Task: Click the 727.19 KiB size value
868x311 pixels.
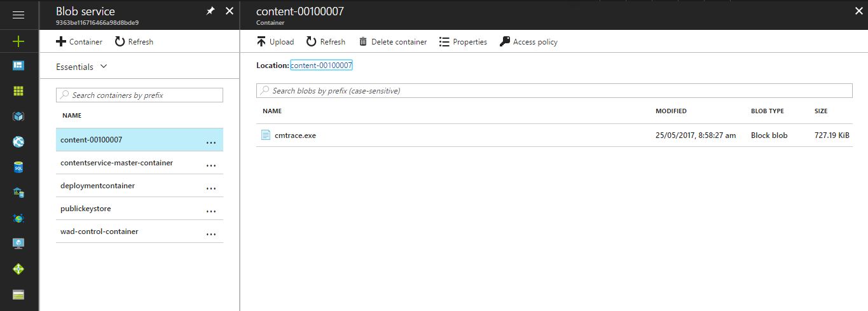Action: [832, 135]
